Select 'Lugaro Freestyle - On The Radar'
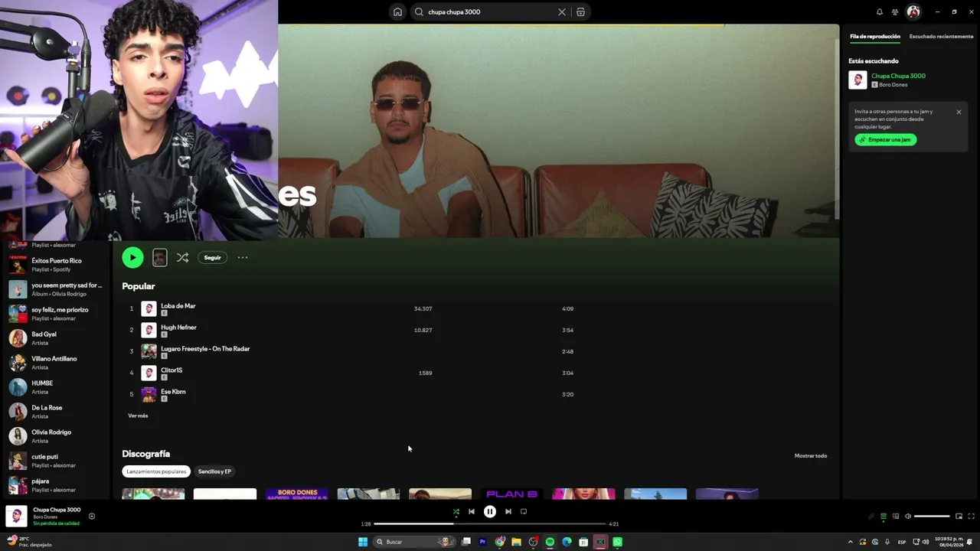The height and width of the screenshot is (551, 980). [x=205, y=349]
